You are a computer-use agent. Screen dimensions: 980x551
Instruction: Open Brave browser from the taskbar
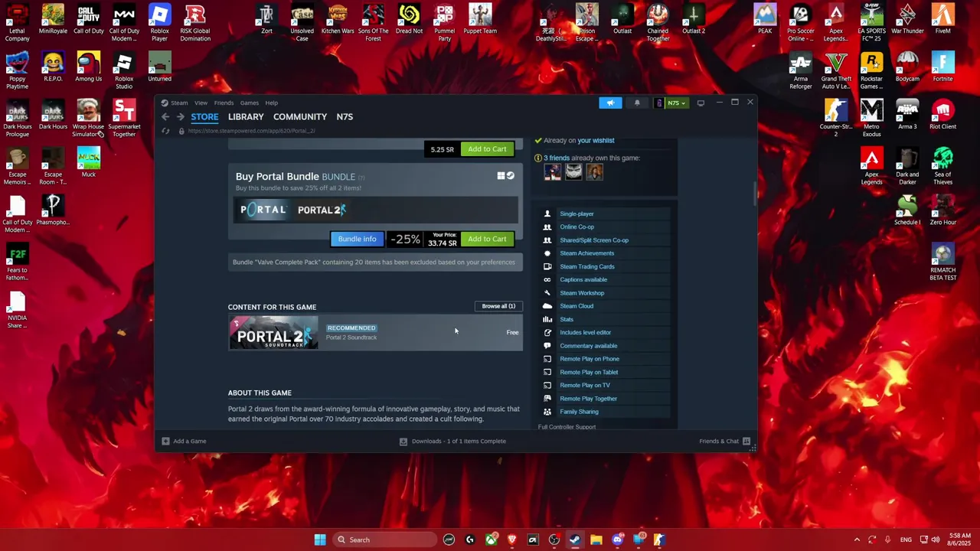(512, 540)
